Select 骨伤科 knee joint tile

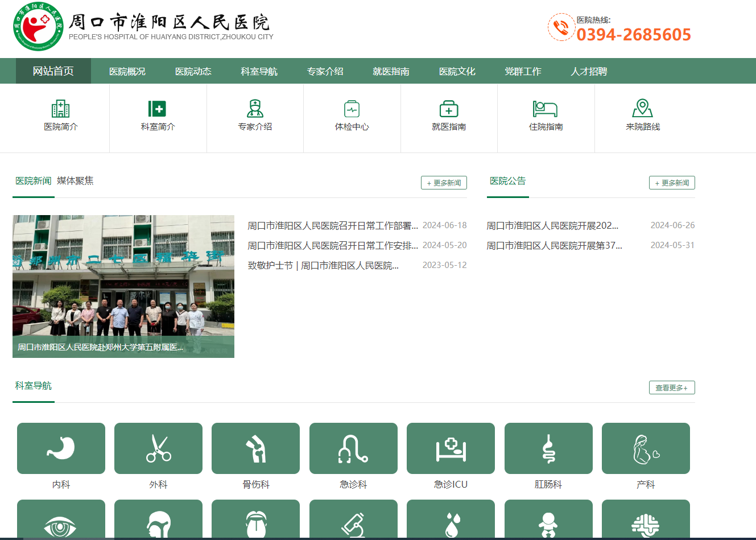255,448
